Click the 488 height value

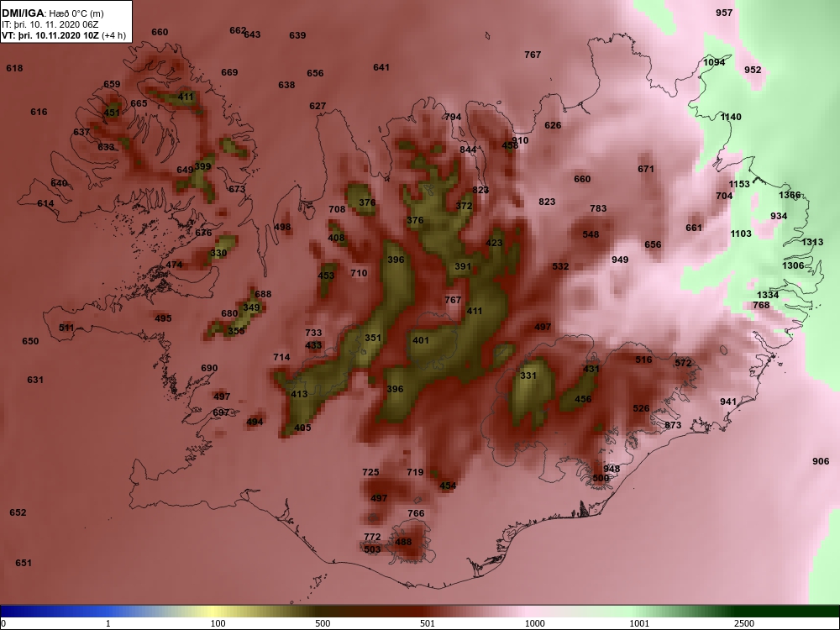(403, 542)
